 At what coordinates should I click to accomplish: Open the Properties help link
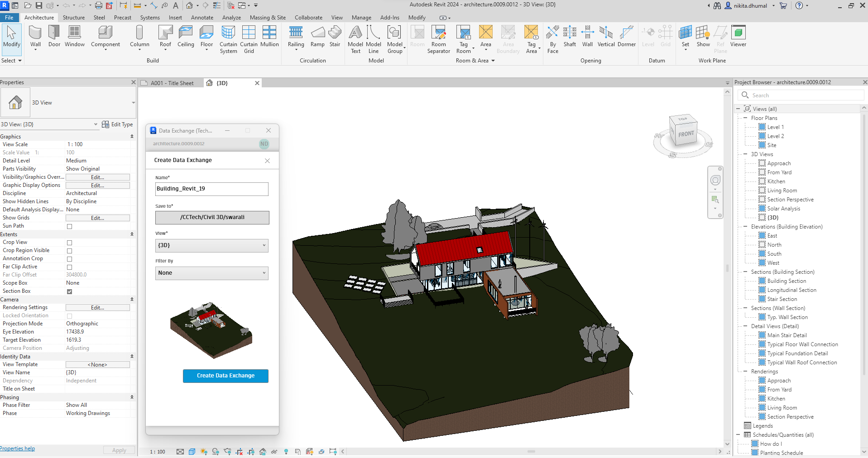[x=18, y=448]
